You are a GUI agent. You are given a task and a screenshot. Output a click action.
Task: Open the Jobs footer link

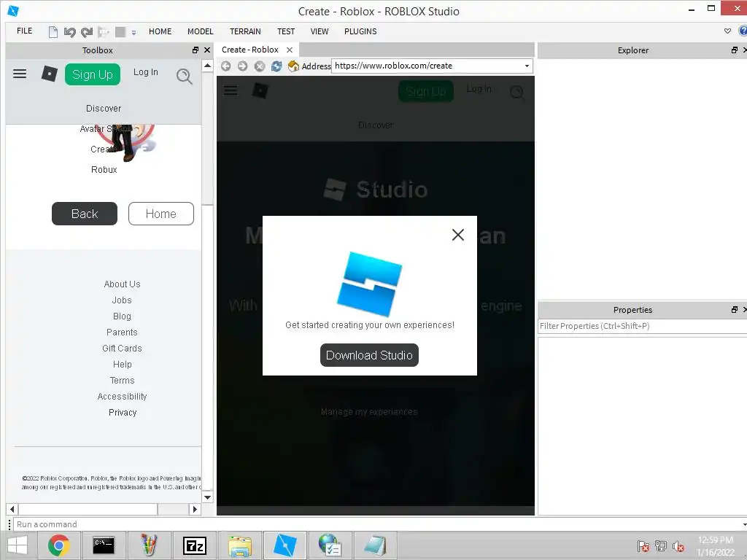click(122, 300)
